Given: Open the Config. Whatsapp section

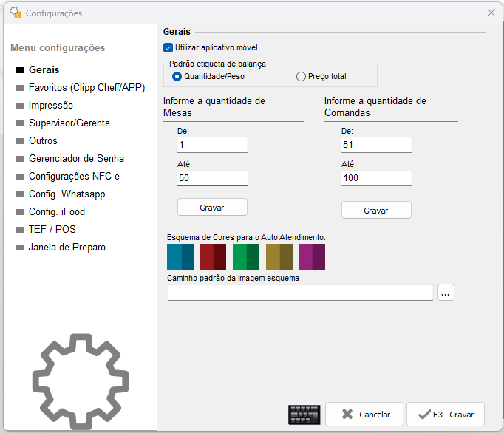Looking at the screenshot, I should pos(67,194).
